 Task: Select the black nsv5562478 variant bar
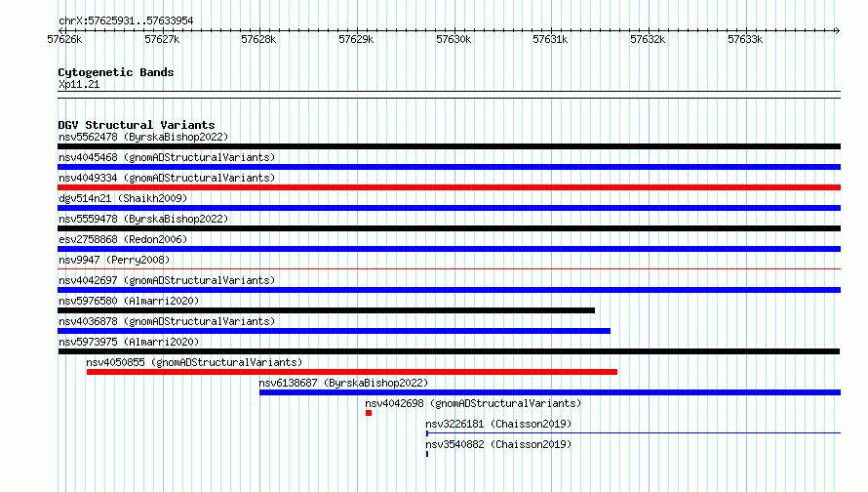(x=449, y=146)
